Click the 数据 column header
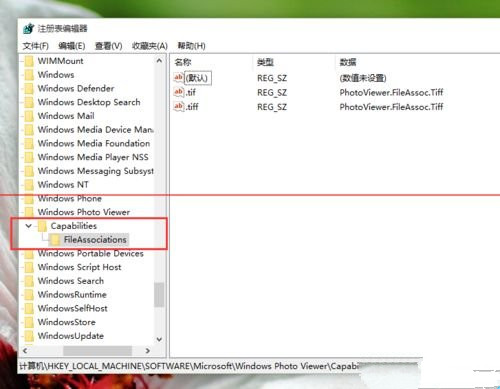This screenshot has height=389, width=500. (348, 62)
